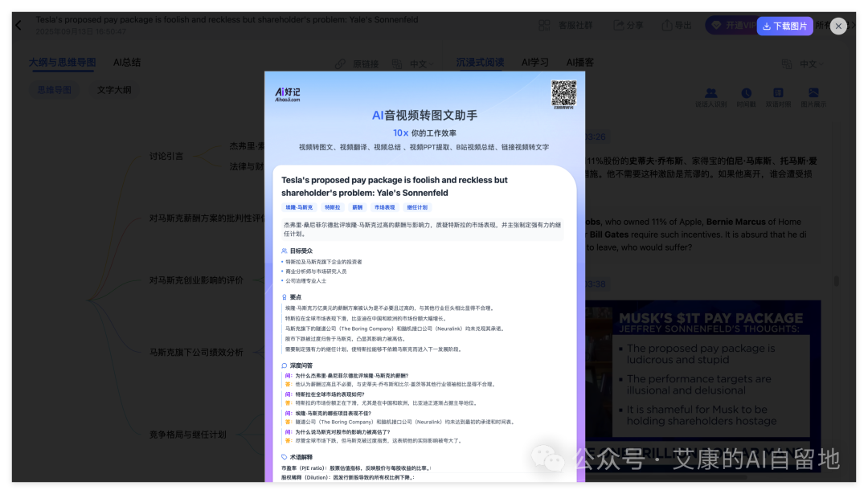The width and height of the screenshot is (868, 494).
Task: Click the 分享 share icon
Action: (x=628, y=25)
